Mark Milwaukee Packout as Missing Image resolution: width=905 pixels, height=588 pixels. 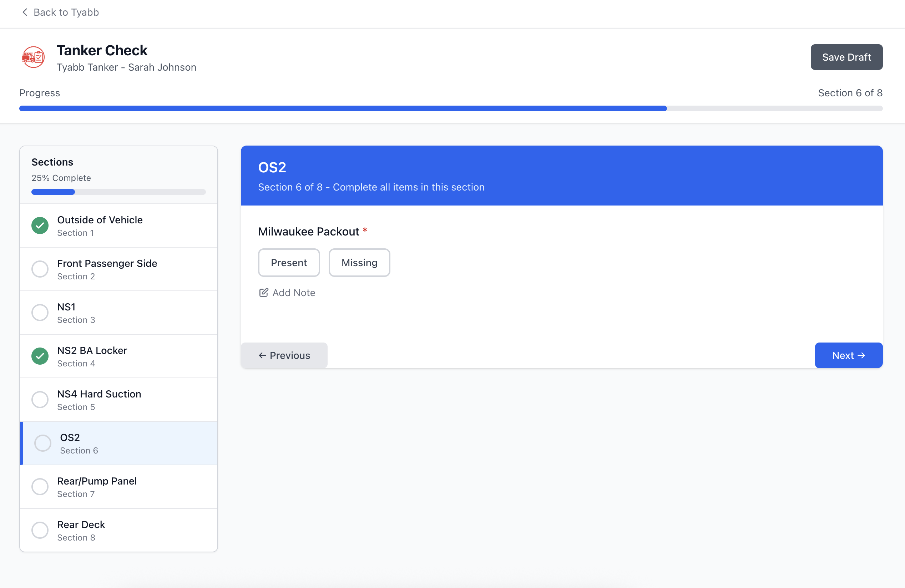(x=359, y=263)
